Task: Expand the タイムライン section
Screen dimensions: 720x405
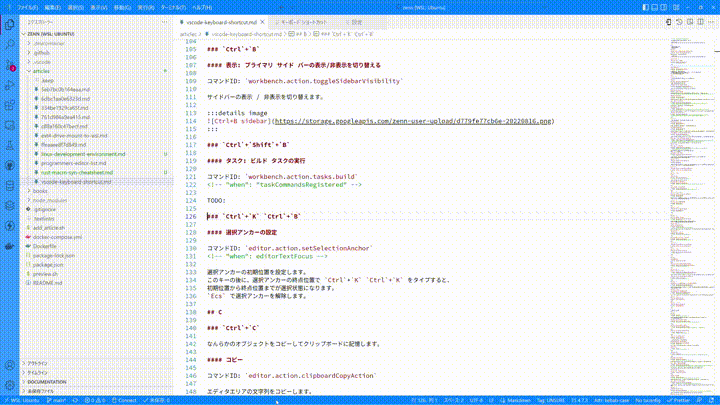Action: (96, 373)
